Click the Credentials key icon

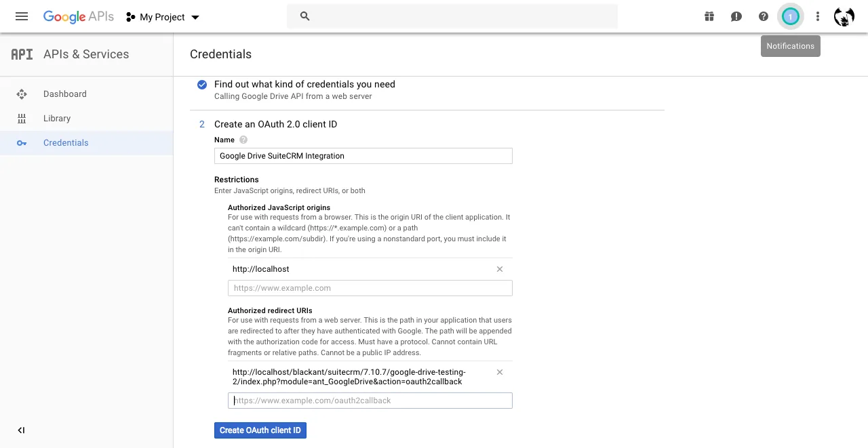pyautogui.click(x=22, y=143)
